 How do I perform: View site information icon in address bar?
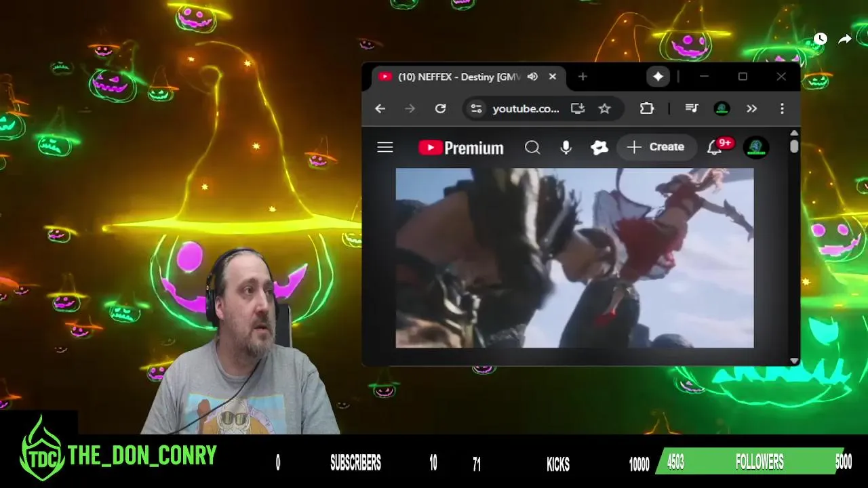477,108
